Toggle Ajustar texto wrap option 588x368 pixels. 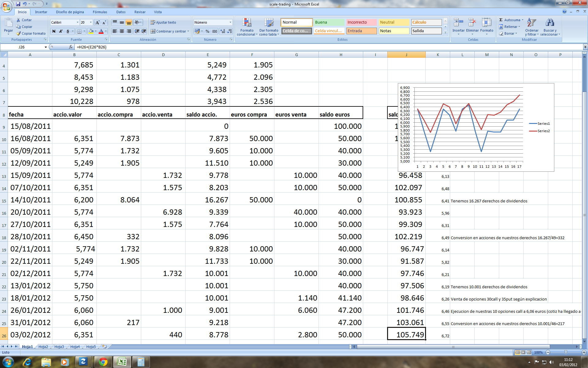[x=163, y=22]
